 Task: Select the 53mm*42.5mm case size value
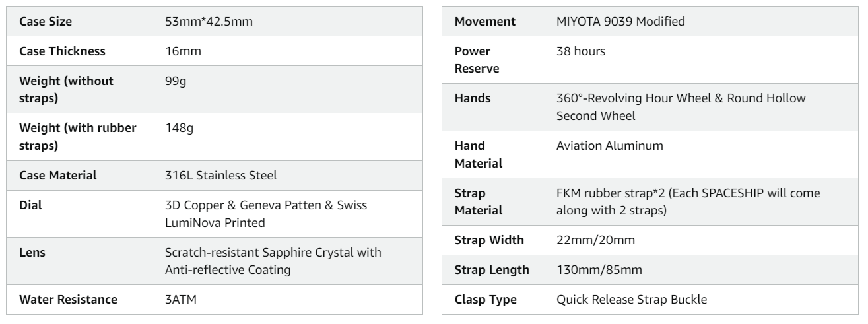(209, 22)
